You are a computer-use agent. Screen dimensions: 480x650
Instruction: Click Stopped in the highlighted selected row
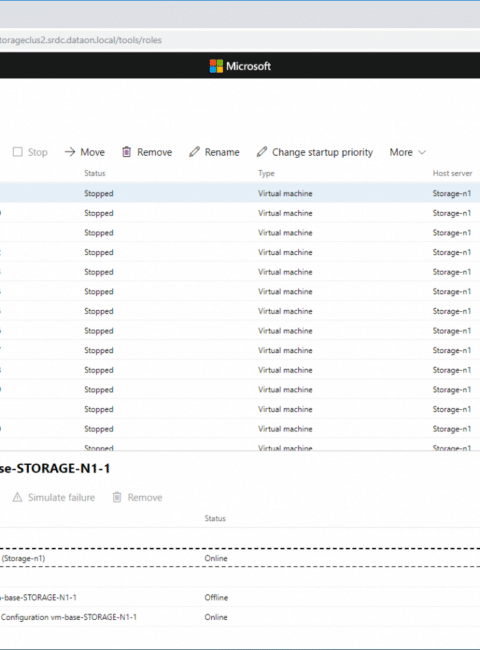click(x=99, y=194)
